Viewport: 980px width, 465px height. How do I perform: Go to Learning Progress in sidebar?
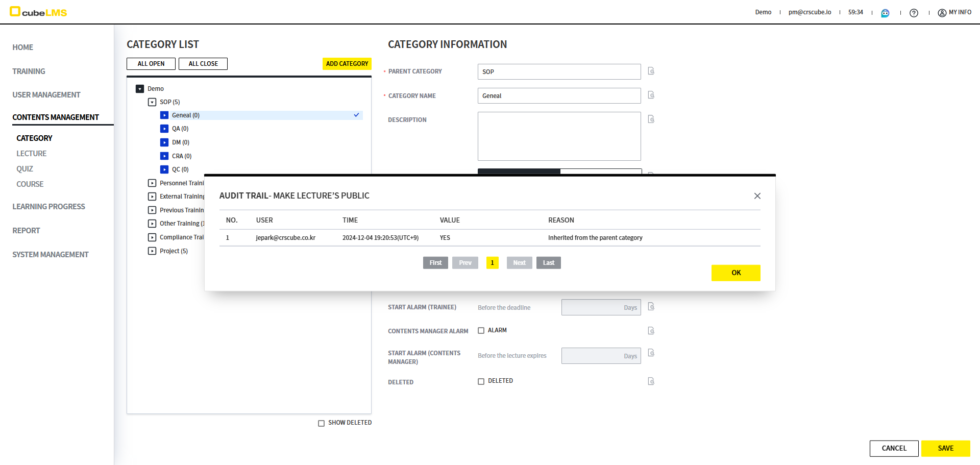click(48, 207)
